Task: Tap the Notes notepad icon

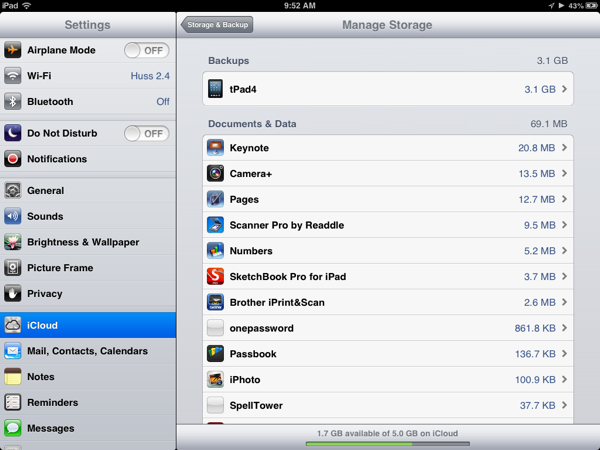Action: pos(13,377)
